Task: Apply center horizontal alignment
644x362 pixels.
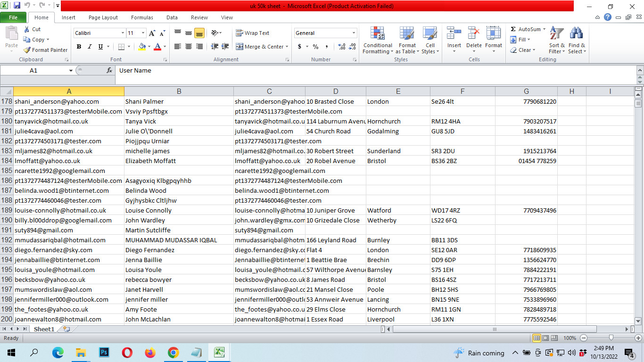Action: pos(189,47)
